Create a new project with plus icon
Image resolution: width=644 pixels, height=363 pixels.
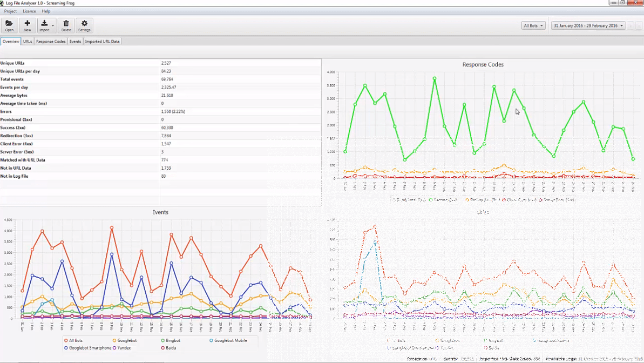28,25
